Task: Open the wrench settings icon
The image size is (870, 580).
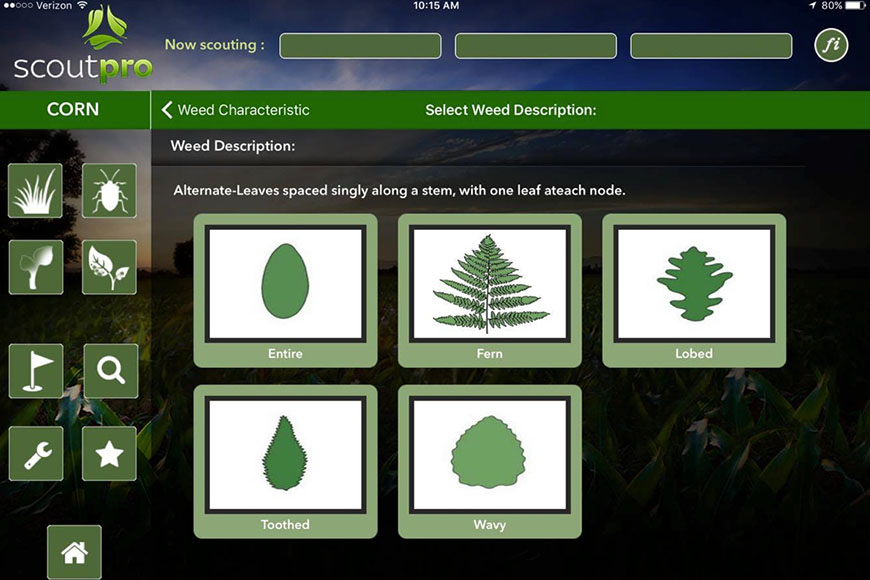Action: click(x=36, y=454)
